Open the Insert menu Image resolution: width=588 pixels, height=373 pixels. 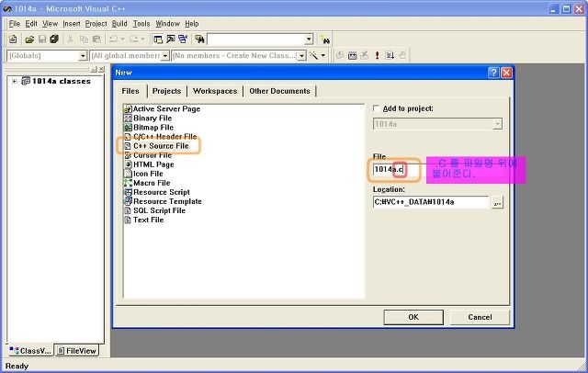[x=72, y=24]
